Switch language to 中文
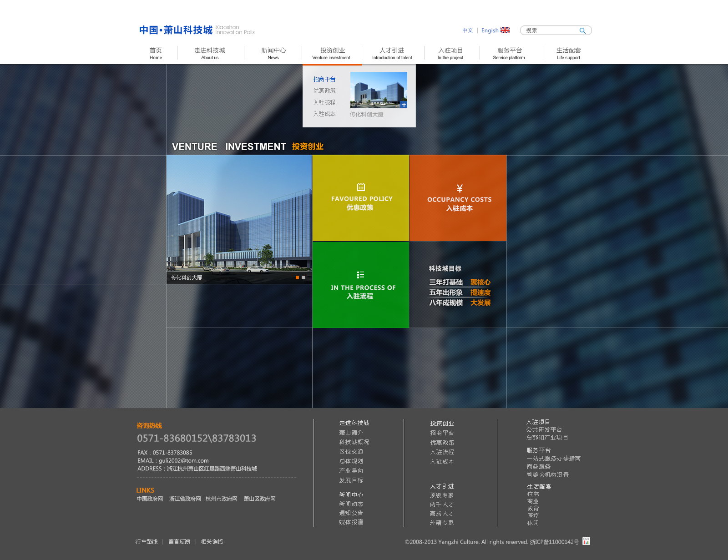The height and width of the screenshot is (560, 728). (x=467, y=30)
